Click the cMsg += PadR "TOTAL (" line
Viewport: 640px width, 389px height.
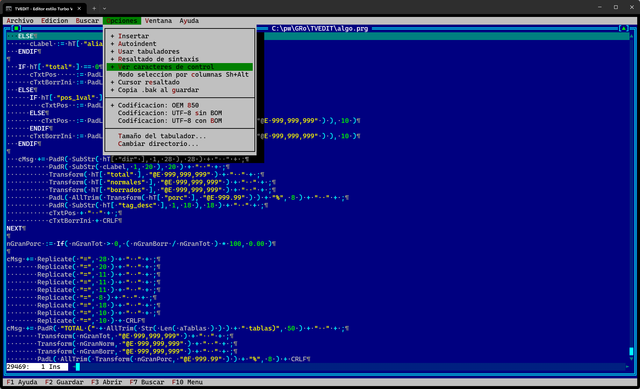pyautogui.click(x=178, y=329)
